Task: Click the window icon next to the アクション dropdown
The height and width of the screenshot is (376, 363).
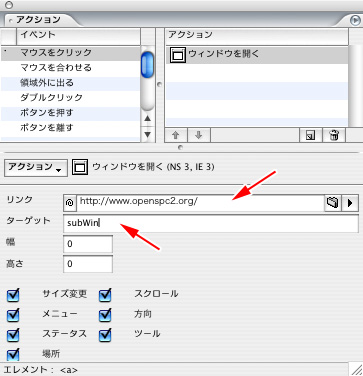Action: pos(80,167)
